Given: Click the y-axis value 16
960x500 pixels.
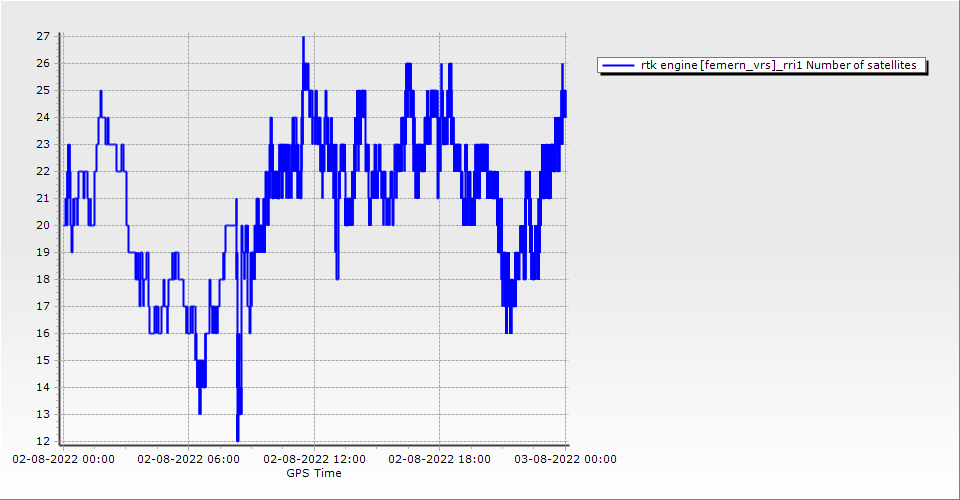Looking at the screenshot, I should pos(43,333).
